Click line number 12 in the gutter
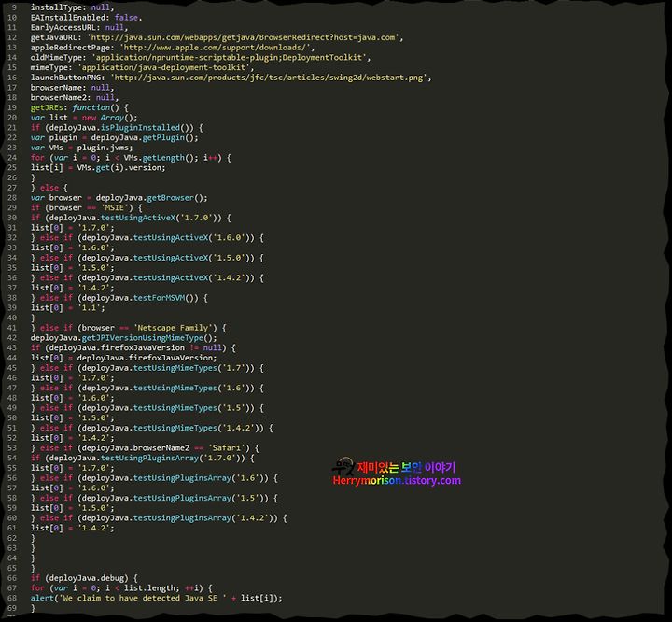 pos(12,37)
